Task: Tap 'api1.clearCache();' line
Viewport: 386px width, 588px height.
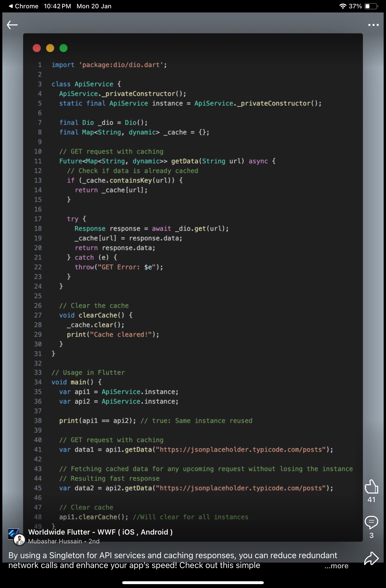Action: point(94,517)
